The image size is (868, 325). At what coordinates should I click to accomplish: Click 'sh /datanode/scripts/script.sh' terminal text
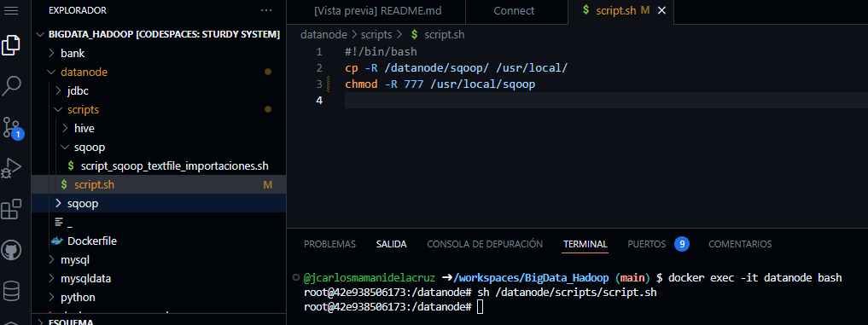567,292
